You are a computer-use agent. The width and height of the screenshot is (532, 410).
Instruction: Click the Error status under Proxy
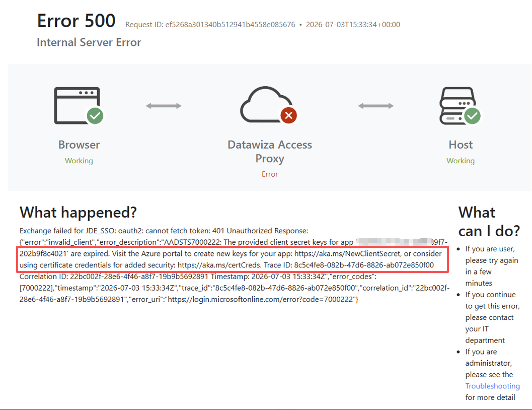[x=270, y=174]
